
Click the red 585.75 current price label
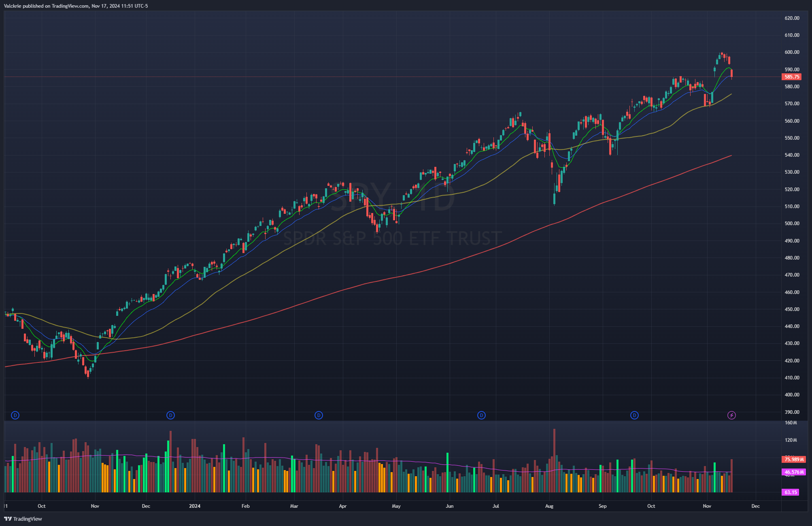pyautogui.click(x=791, y=77)
